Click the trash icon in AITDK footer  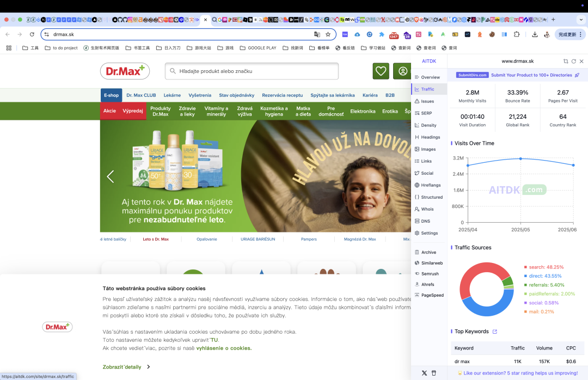pyautogui.click(x=434, y=373)
